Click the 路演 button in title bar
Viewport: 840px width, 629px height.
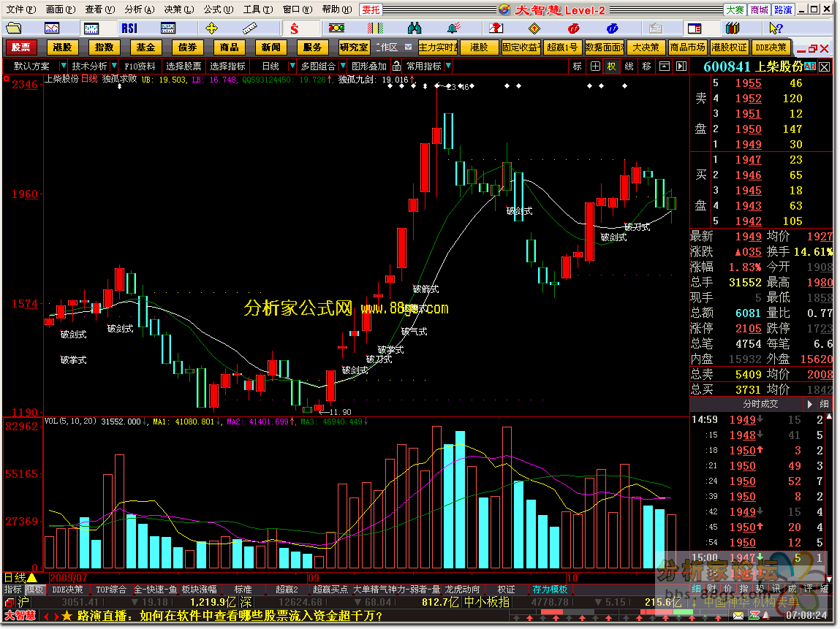[783, 9]
